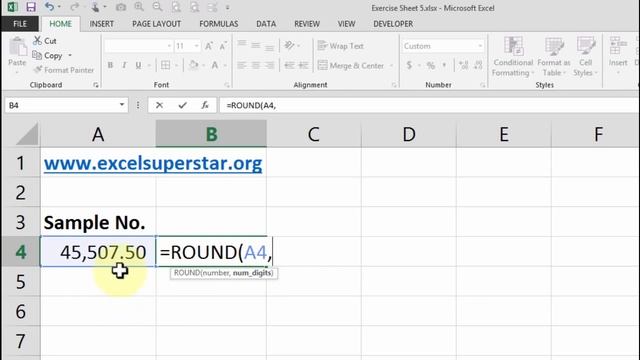Click the camera icon in Quick Access Toolbar
Screen dimensions: 640x360
(121, 7)
